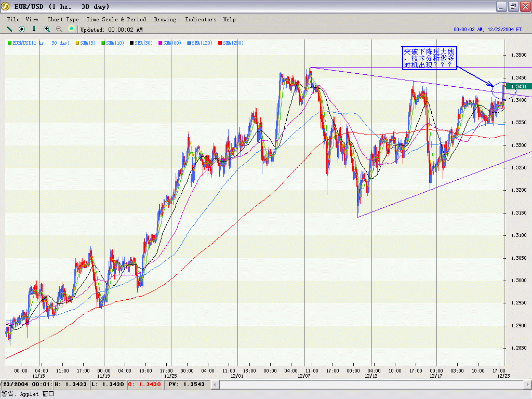Click the 11/15 date axis label
The height and width of the screenshot is (399, 532).
point(38,376)
